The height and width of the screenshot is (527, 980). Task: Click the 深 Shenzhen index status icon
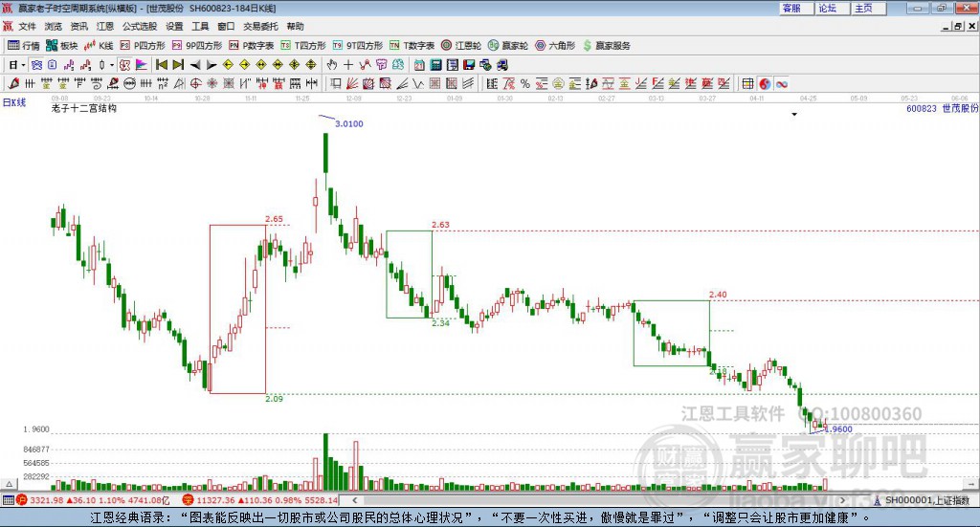coord(188,500)
